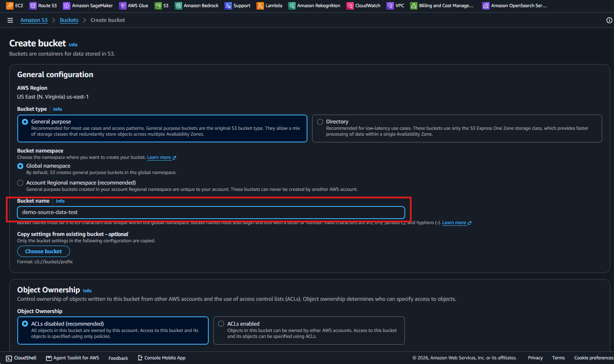Open Info link beside Bucket name
Image resolution: width=614 pixels, height=364 pixels.
[60, 201]
